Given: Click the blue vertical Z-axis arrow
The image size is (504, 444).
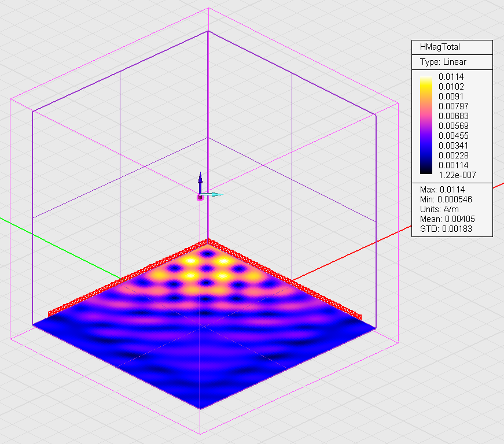Looking at the screenshot, I should 200,182.
